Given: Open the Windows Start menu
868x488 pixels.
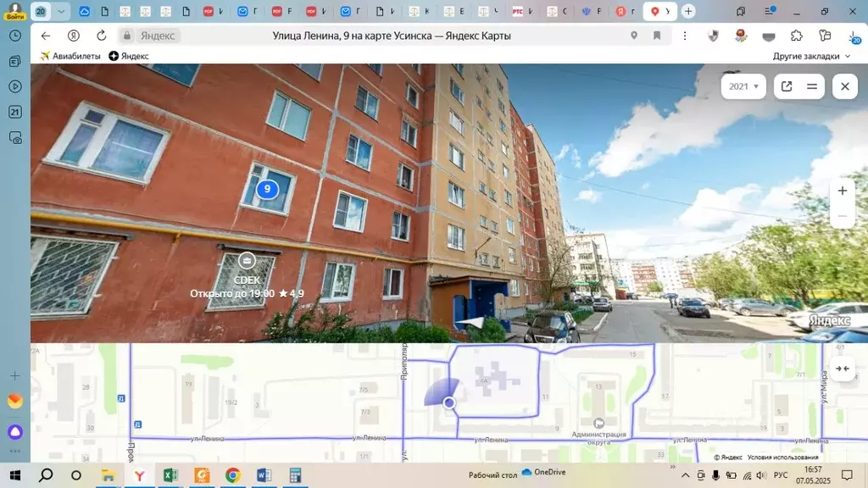Looking at the screenshot, I should click(15, 475).
